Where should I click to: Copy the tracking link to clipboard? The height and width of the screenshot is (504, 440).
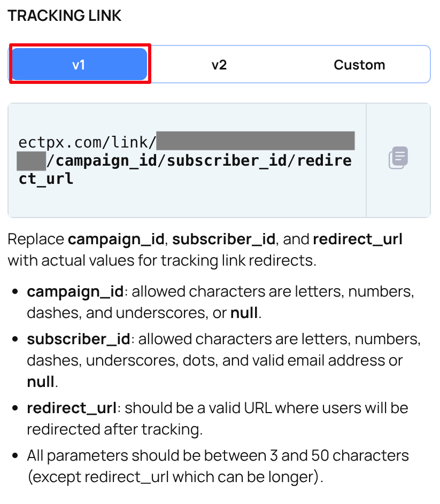[399, 157]
